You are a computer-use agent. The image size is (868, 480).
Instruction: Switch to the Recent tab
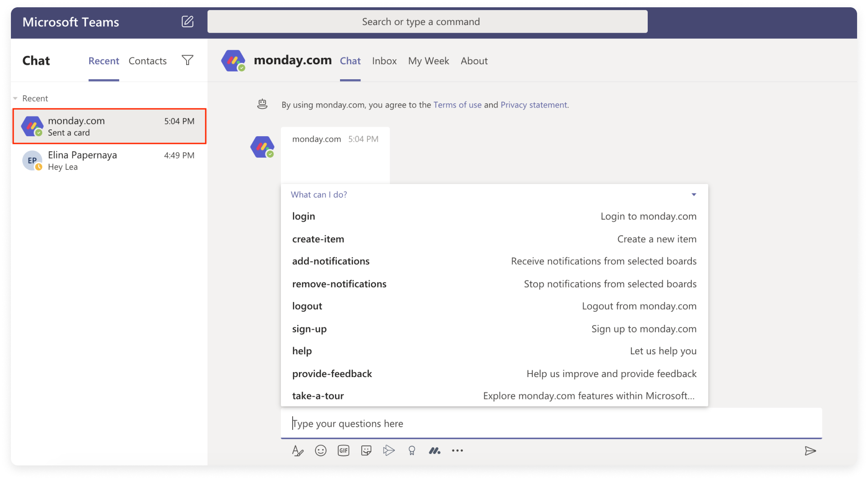pos(104,61)
